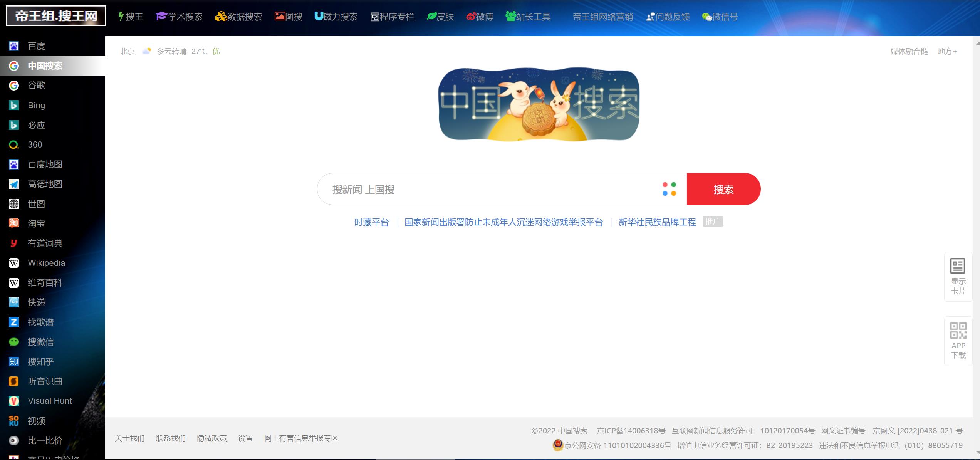This screenshot has width=980, height=460.
Task: Click the red 搜索 button
Action: tap(723, 189)
